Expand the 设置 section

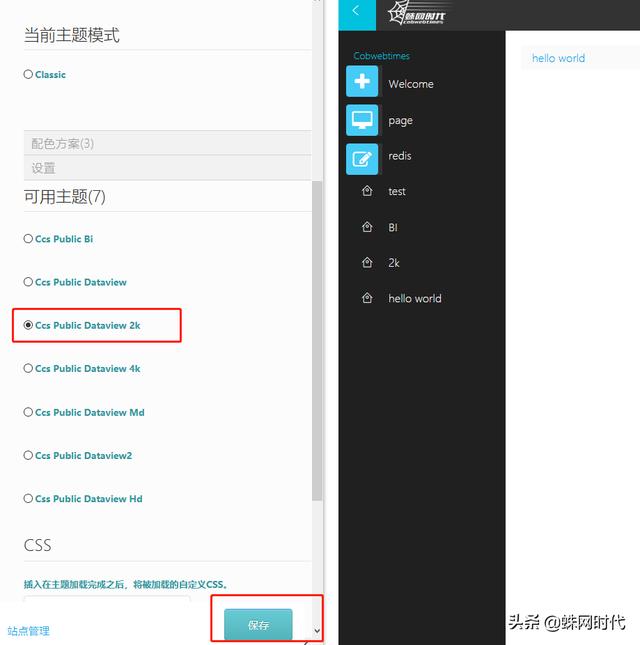tap(167, 168)
